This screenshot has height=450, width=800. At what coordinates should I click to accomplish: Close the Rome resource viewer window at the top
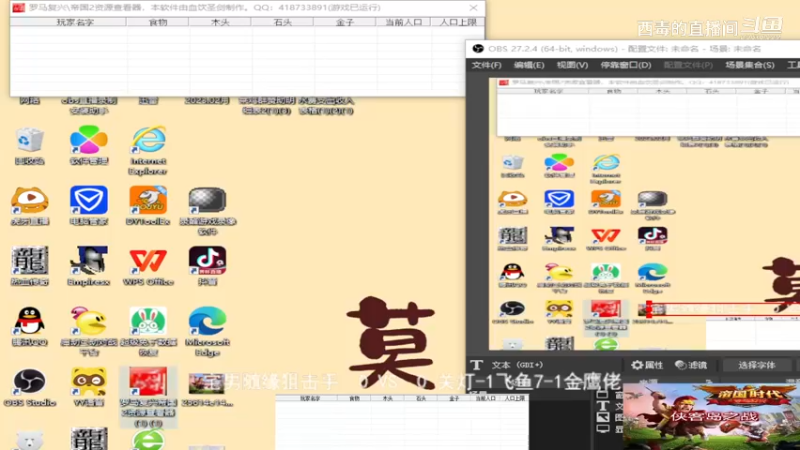tap(473, 8)
